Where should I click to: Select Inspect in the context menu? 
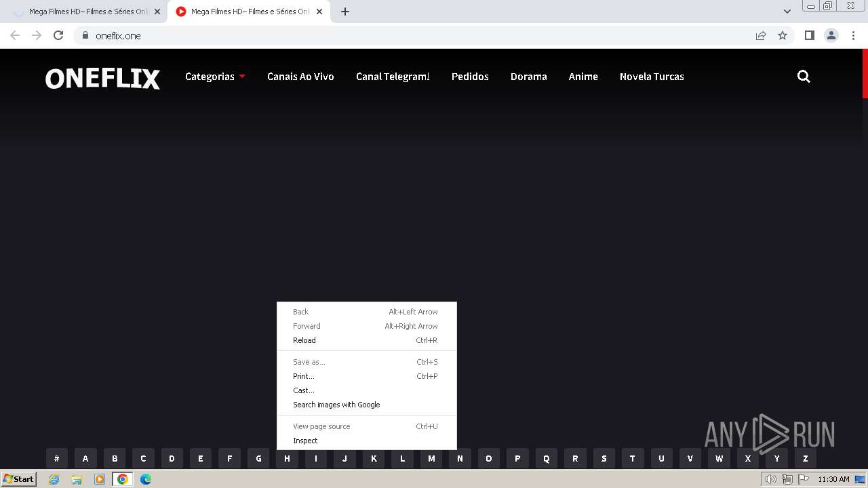pyautogui.click(x=367, y=441)
